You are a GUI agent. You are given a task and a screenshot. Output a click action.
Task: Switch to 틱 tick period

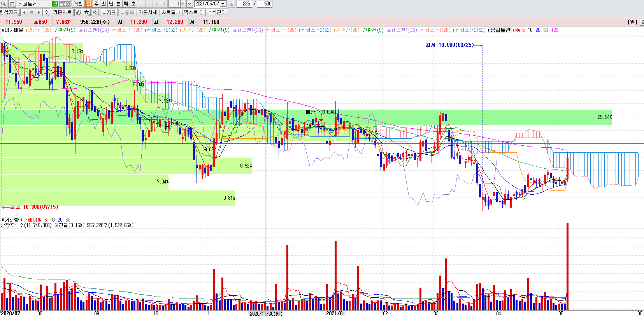[x=126, y=4]
